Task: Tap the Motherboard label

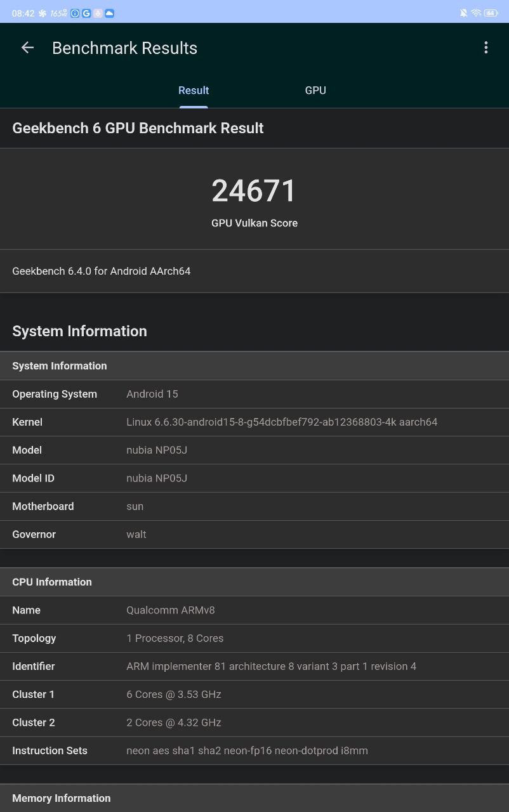Action: click(x=43, y=506)
